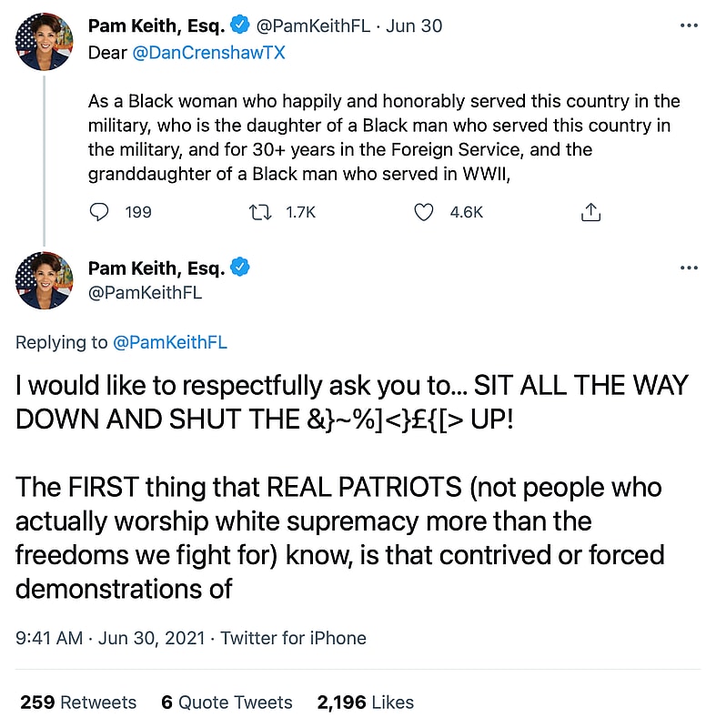
Task: Click @PamKeithFL in Replying to line
Action: click(x=169, y=342)
